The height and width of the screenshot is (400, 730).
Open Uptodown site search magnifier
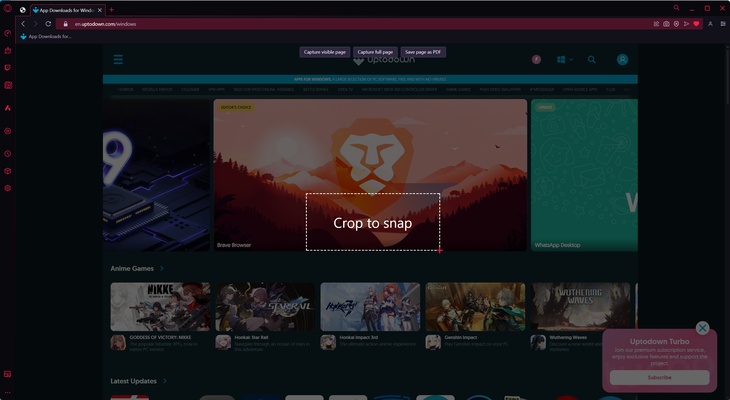(592, 60)
